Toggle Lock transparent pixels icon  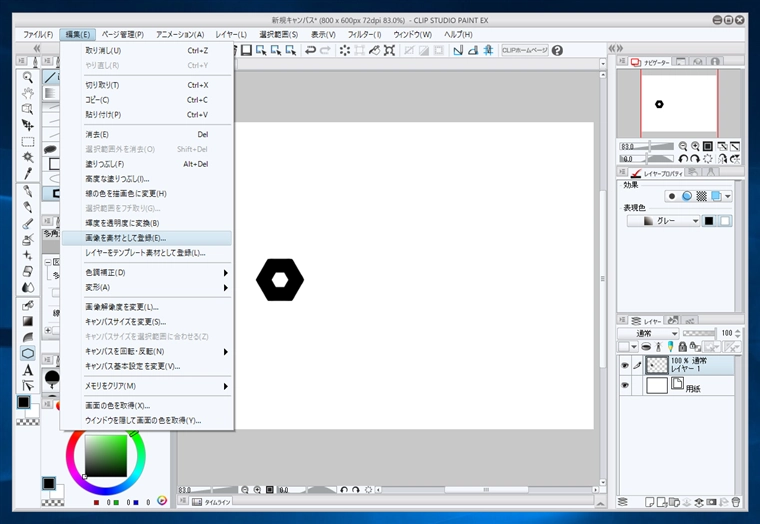[695, 347]
